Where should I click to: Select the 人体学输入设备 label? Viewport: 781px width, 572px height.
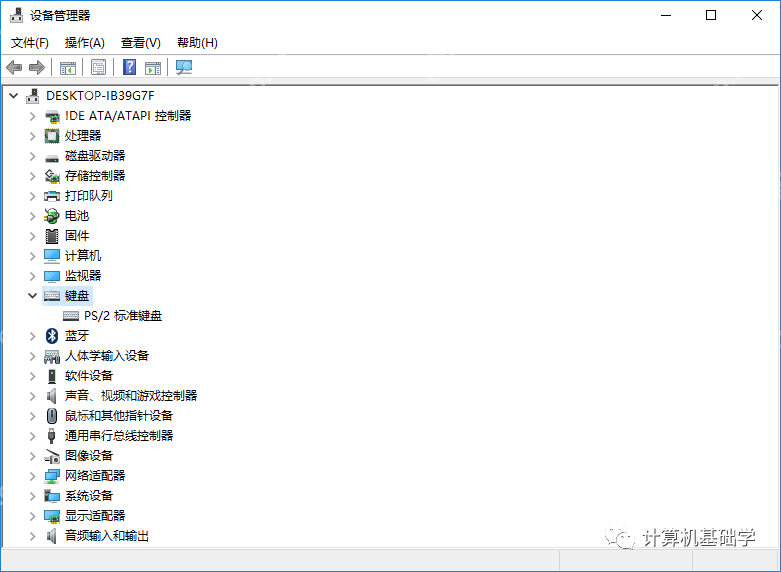pos(107,356)
